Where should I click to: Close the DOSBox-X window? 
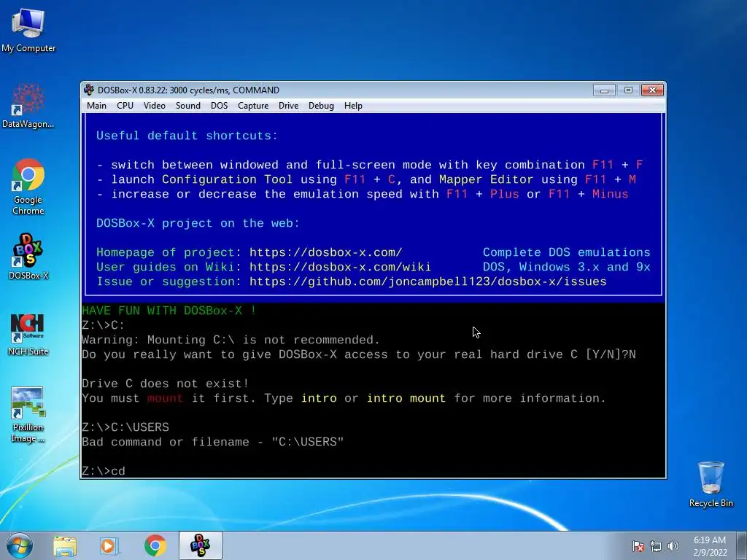652,90
